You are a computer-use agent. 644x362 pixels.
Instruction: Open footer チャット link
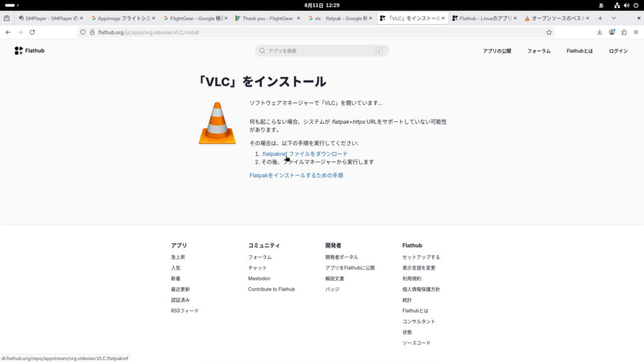pos(257,268)
